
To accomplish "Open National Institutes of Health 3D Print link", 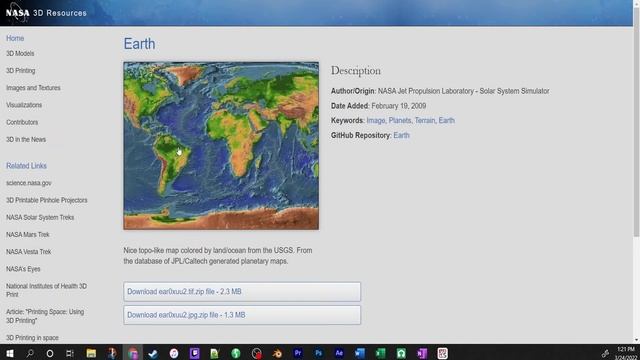I will (x=46, y=290).
